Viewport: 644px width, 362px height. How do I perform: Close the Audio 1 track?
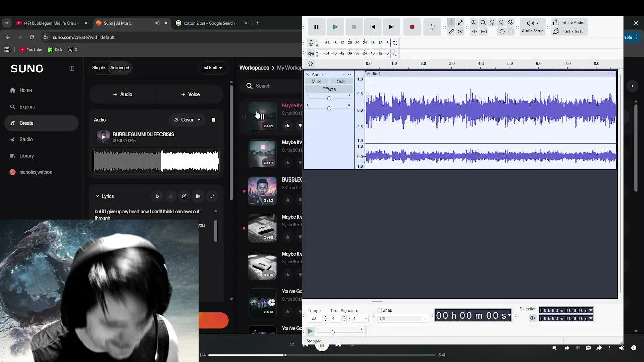tap(308, 75)
